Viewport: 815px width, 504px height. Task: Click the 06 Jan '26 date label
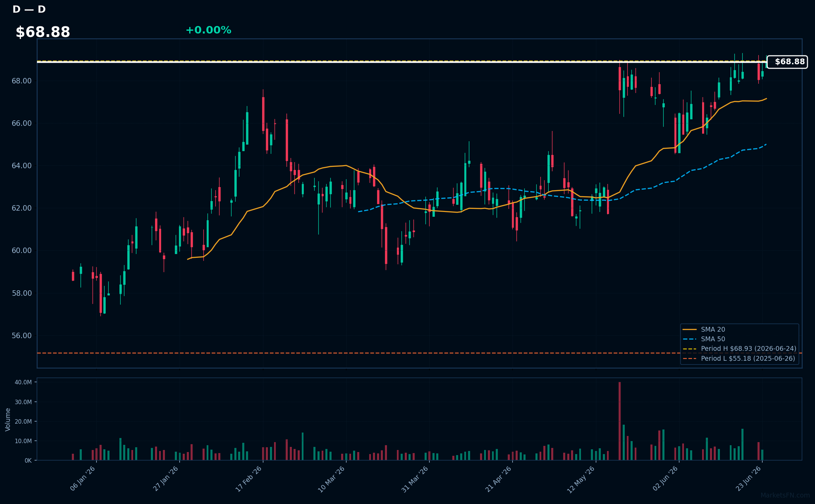tap(83, 479)
